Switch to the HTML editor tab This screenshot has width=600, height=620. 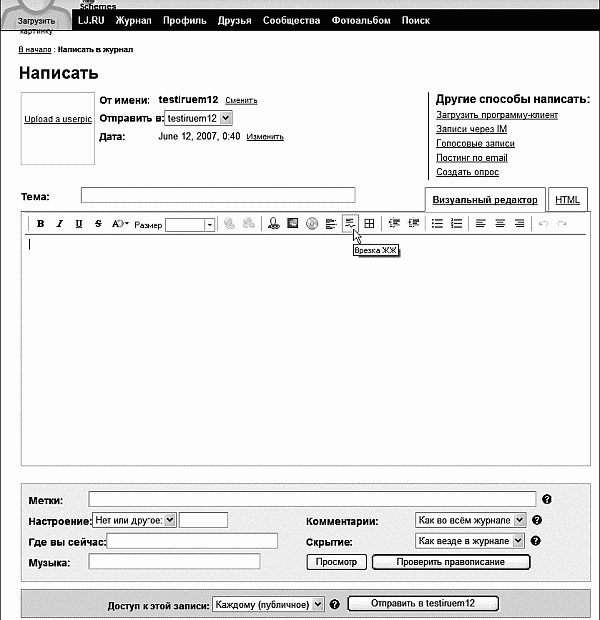point(568,200)
